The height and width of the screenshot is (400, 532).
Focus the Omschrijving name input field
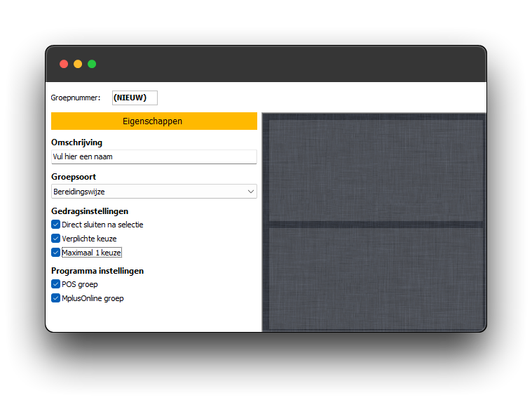pos(154,156)
